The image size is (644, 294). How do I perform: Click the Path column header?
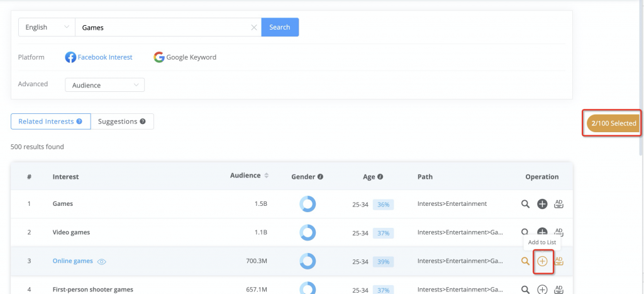point(425,177)
